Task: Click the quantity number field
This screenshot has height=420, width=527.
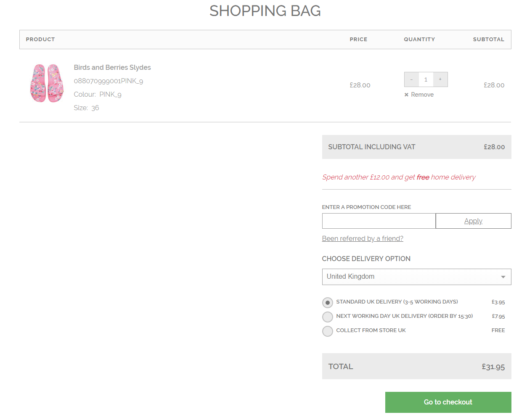Action: (426, 79)
